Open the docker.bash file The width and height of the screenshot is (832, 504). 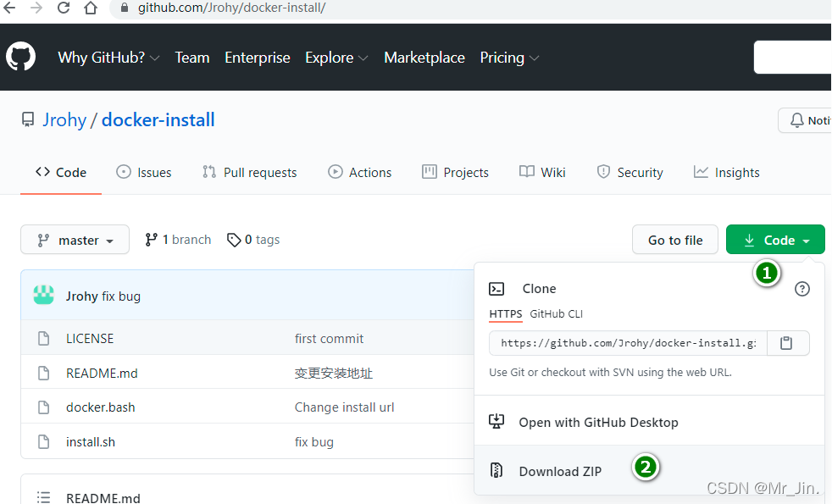point(100,407)
